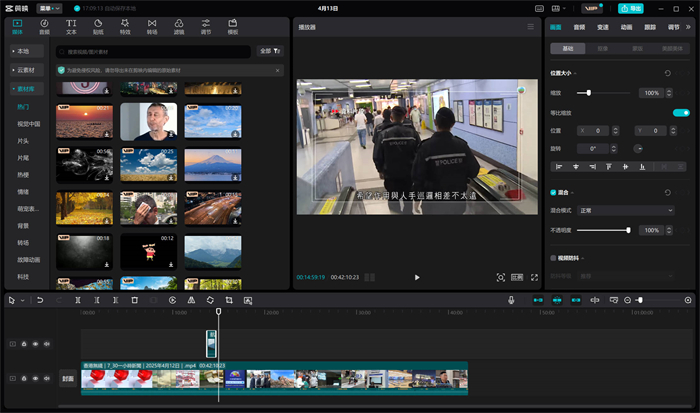
Task: Select the 基础 basic sub-tab
Action: [x=567, y=48]
